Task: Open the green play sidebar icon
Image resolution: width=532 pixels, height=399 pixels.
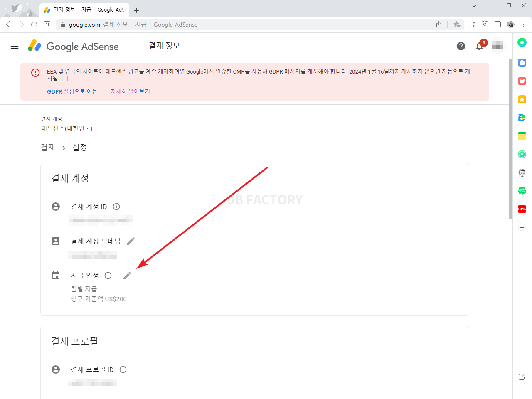Action: (x=522, y=154)
